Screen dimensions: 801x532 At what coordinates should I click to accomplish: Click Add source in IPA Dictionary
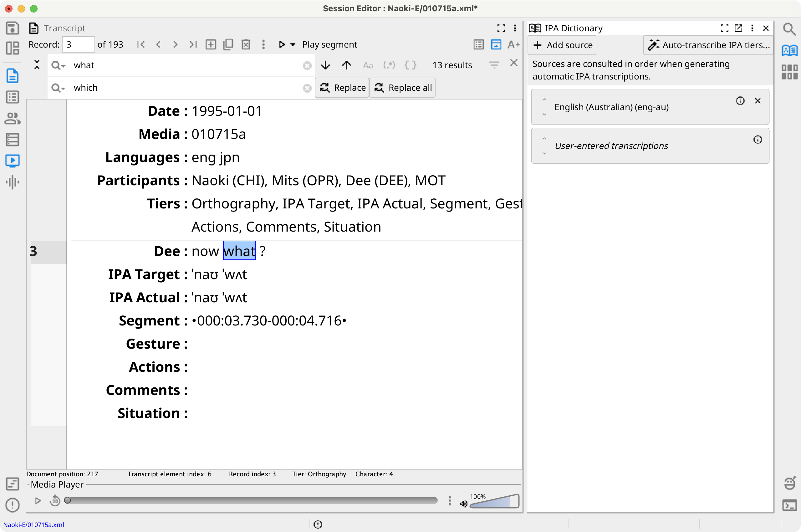pyautogui.click(x=562, y=45)
